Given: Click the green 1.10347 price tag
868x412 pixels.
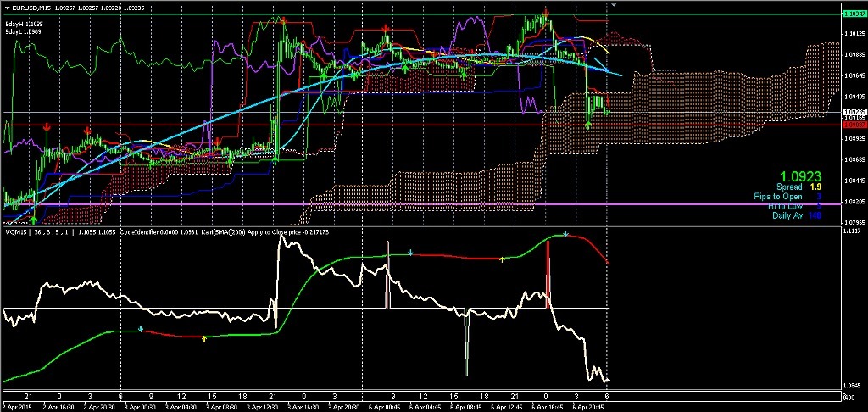Looking at the screenshot, I should click(854, 14).
